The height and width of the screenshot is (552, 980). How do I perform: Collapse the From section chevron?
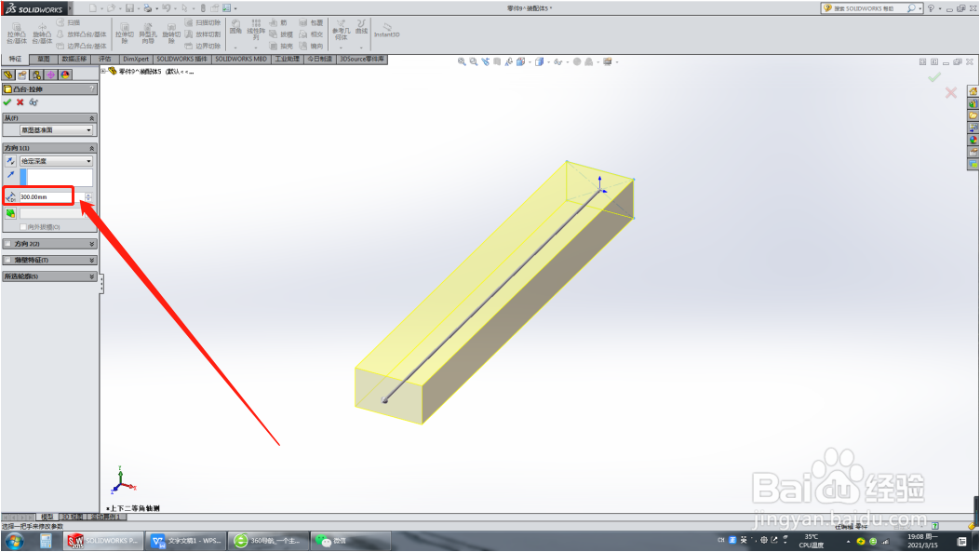(x=92, y=118)
